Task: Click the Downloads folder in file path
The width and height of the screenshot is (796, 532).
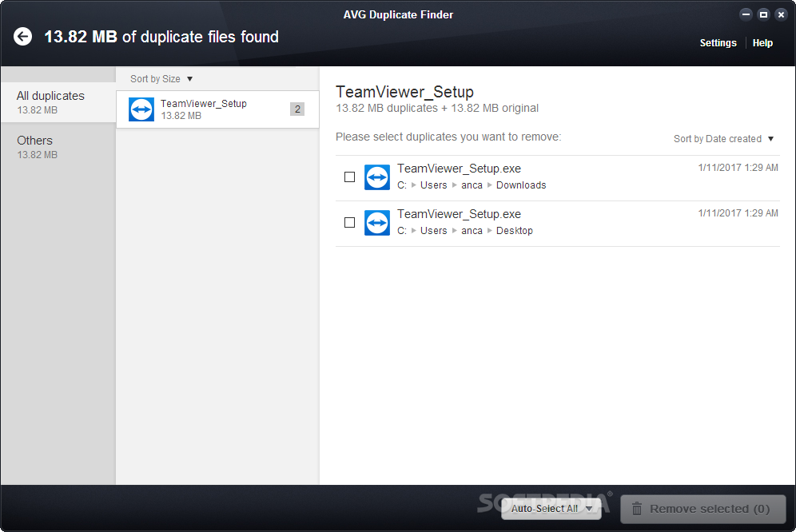Action: tap(521, 185)
